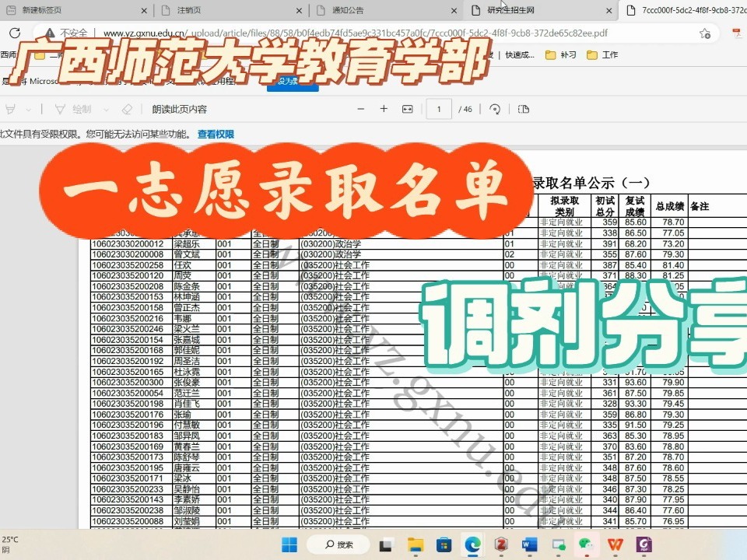Open the Windows Start menu
The height and width of the screenshot is (560, 747).
coord(289,544)
